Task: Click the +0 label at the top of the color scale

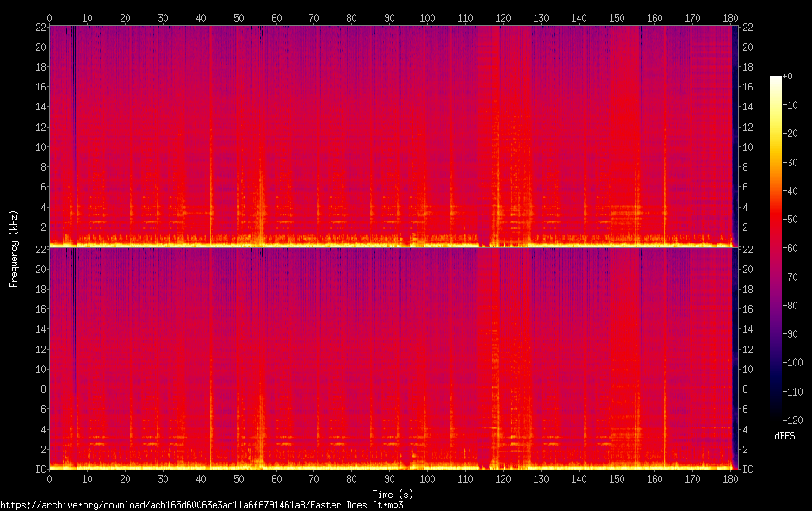Action: (787, 77)
